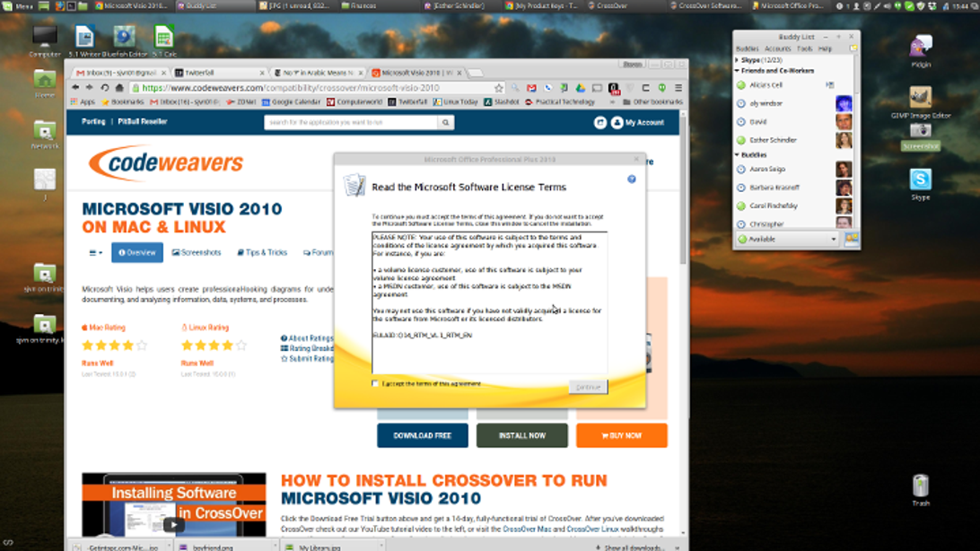Image resolution: width=980 pixels, height=551 pixels.
Task: Open the Screenshots tab on the Visio page
Action: [197, 253]
